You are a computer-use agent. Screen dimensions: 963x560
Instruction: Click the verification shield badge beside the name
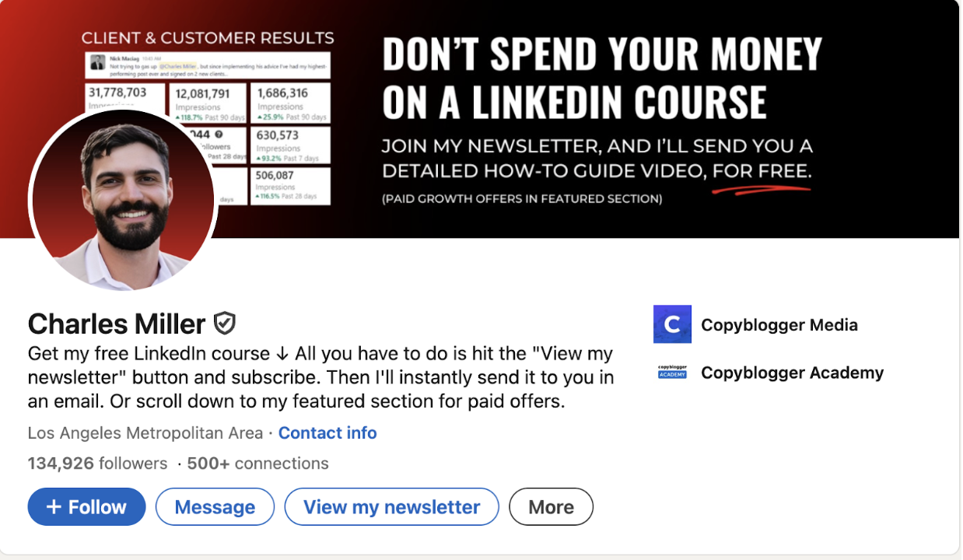pyautogui.click(x=225, y=323)
